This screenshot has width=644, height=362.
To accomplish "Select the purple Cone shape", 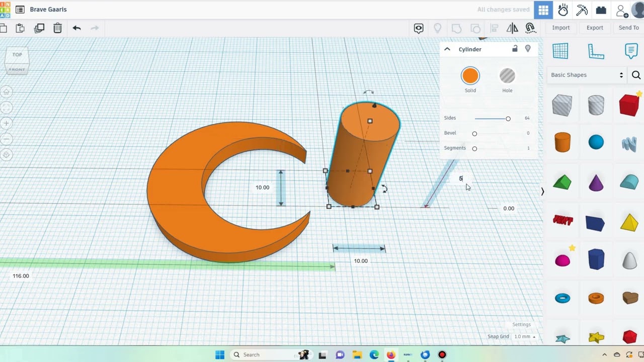I will point(596,183).
